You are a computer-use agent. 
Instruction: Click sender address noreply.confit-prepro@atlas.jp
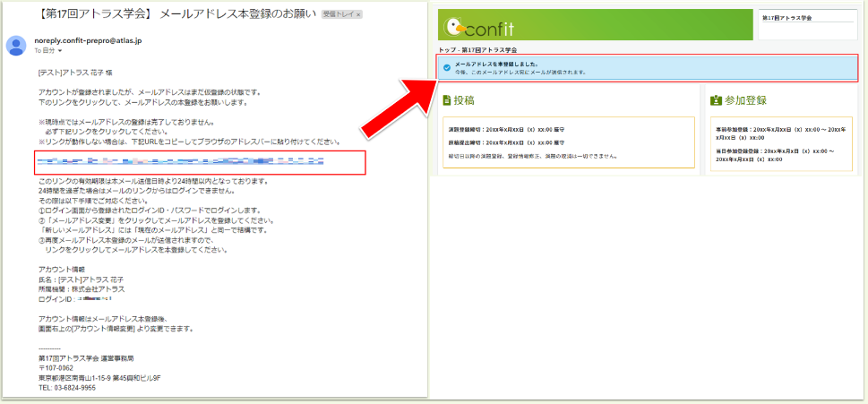click(87, 40)
